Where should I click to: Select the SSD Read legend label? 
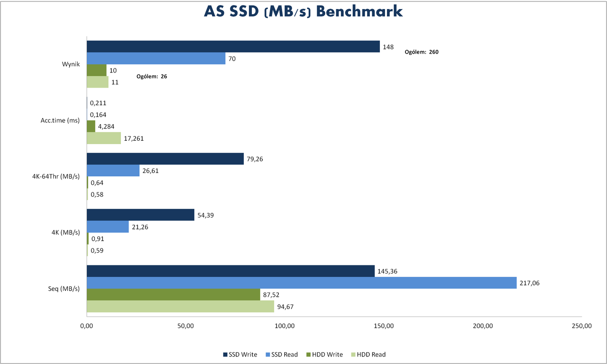285,355
